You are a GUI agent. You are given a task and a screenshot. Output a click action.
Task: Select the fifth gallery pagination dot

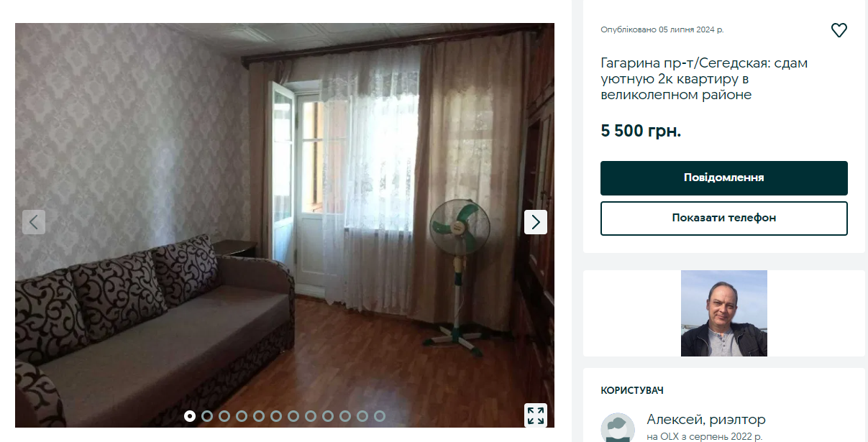pyautogui.click(x=259, y=416)
